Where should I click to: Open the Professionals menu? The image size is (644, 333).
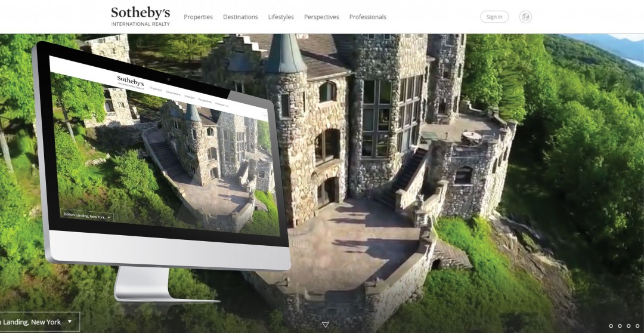(x=367, y=17)
